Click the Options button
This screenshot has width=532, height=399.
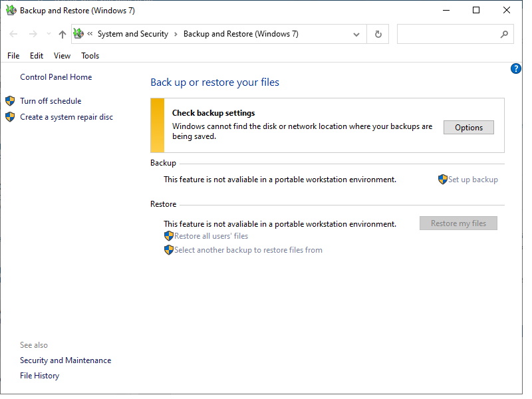[x=469, y=128]
